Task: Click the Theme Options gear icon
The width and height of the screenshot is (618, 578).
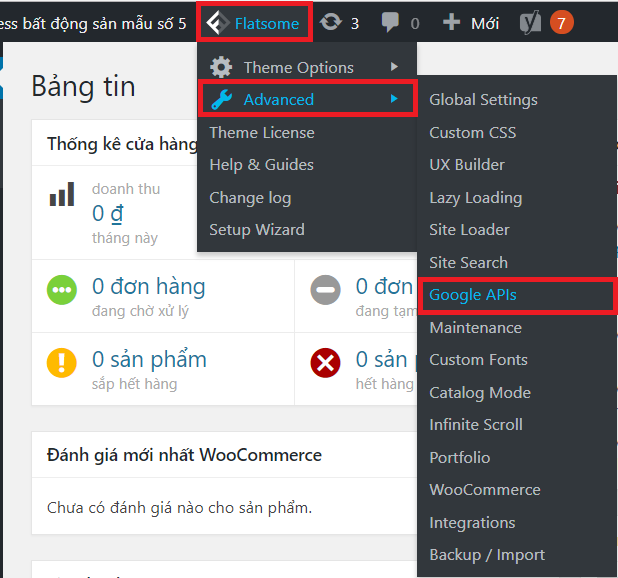Action: (221, 67)
